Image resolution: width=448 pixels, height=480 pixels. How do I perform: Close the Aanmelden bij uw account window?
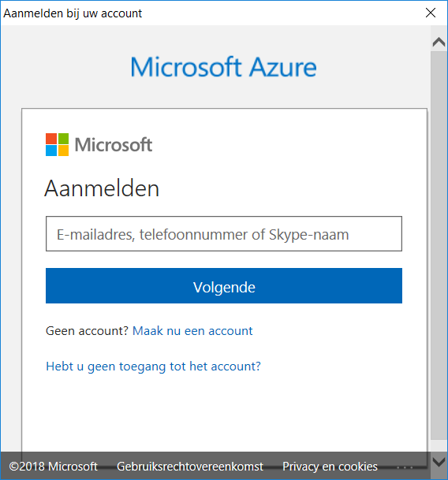coord(431,13)
